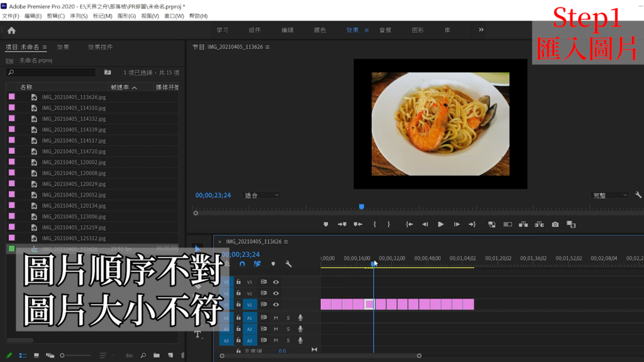Screen dimensions: 644x362
Task: Switch to 音频 workspace tab
Action: [385, 30]
